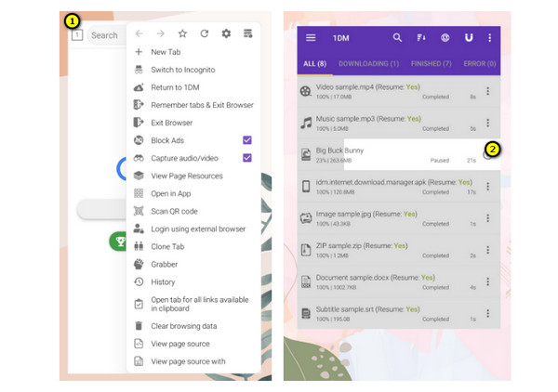Select Open in App entry
This screenshot has height=392, width=558.
[193, 194]
